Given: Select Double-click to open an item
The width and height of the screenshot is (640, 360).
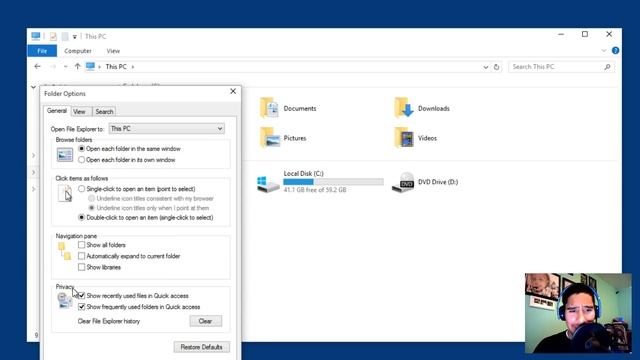Looking at the screenshot, I should 81,217.
